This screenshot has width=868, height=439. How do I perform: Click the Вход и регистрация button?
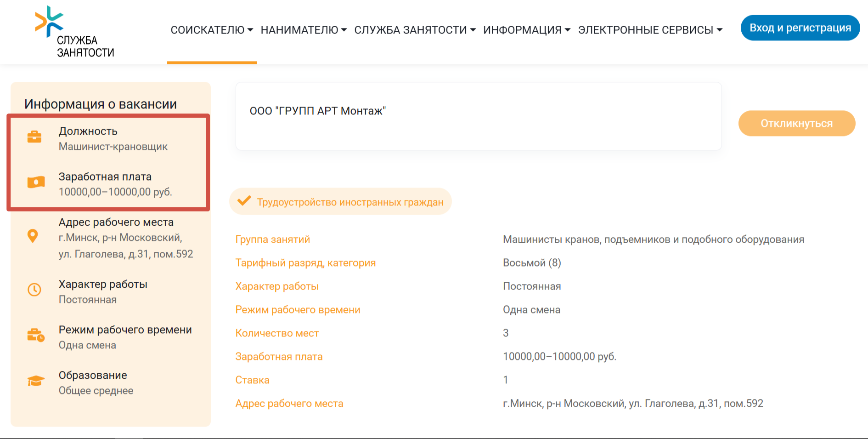800,28
